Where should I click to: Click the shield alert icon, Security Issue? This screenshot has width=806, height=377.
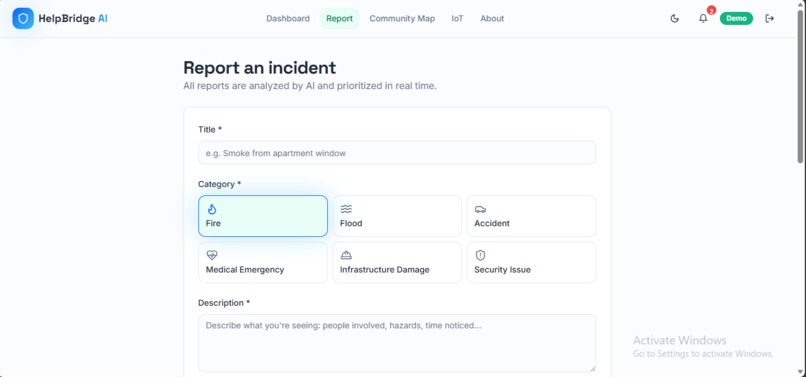click(480, 255)
